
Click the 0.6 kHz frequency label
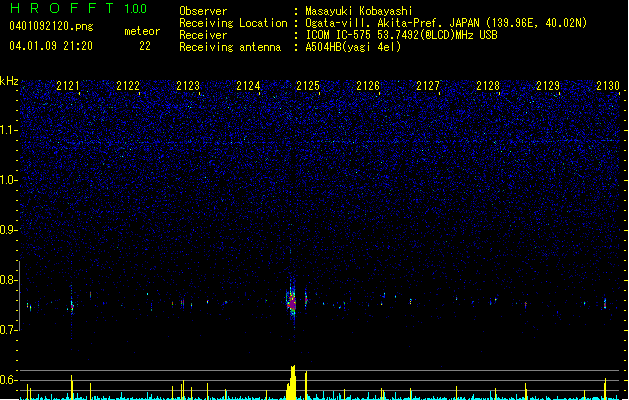point(9,380)
